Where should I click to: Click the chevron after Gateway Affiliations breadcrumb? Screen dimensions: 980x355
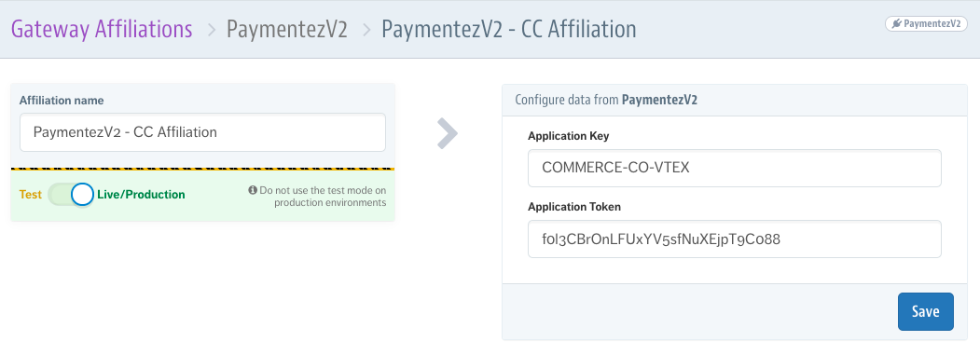point(212,30)
